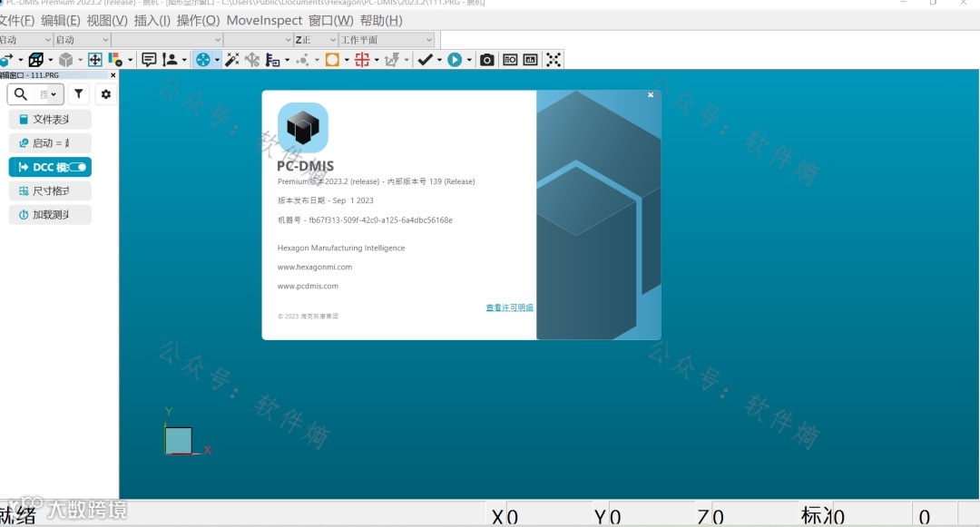Viewport: 980px width, 527px height.
Task: Click the gray solid cube icon
Action: tap(65, 60)
